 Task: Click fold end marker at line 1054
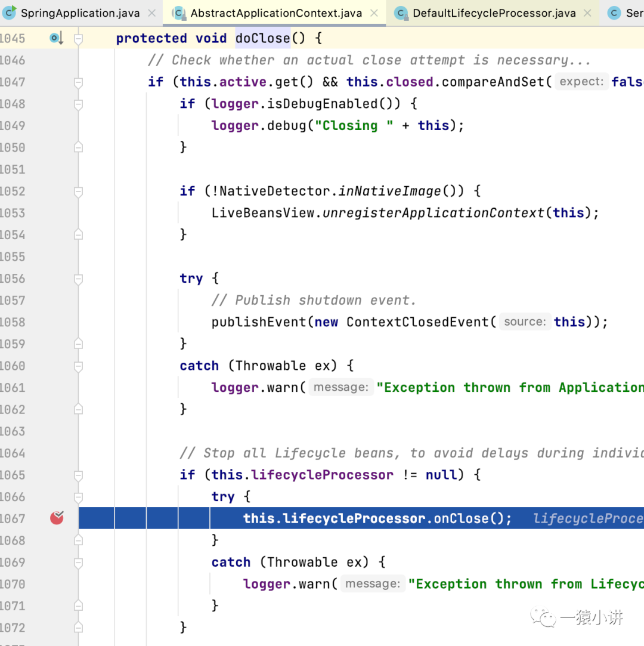[x=78, y=234]
